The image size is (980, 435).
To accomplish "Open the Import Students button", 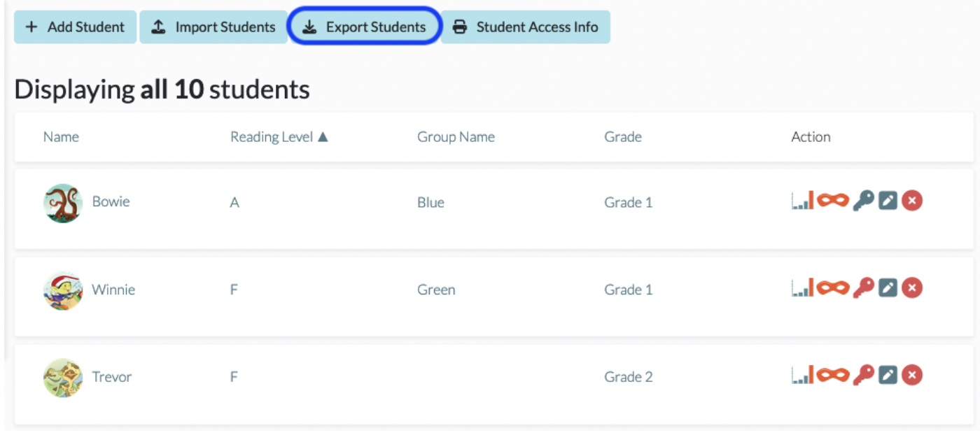I will (213, 27).
